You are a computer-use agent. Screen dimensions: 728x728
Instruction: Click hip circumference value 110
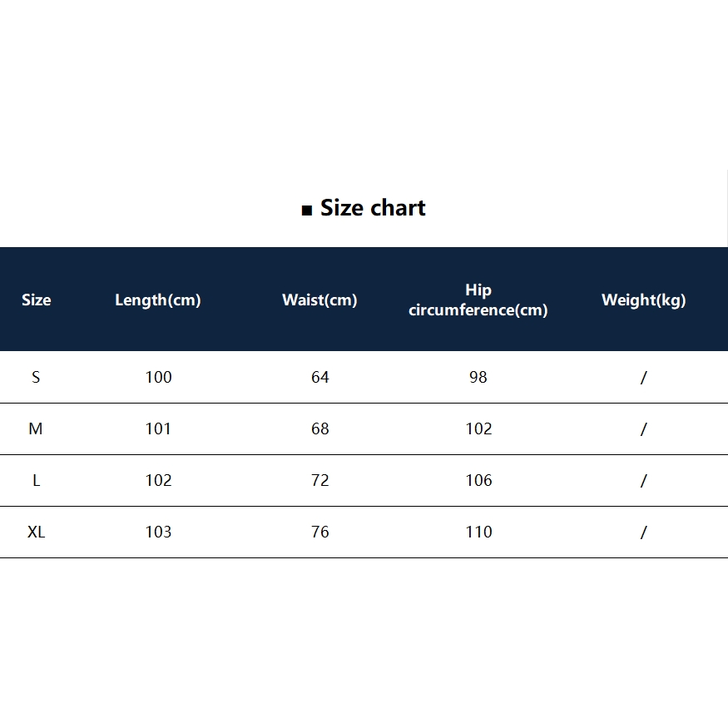478,532
